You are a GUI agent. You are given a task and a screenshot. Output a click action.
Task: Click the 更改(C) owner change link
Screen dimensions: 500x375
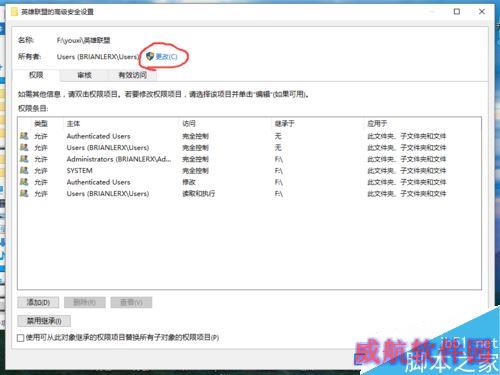point(166,57)
